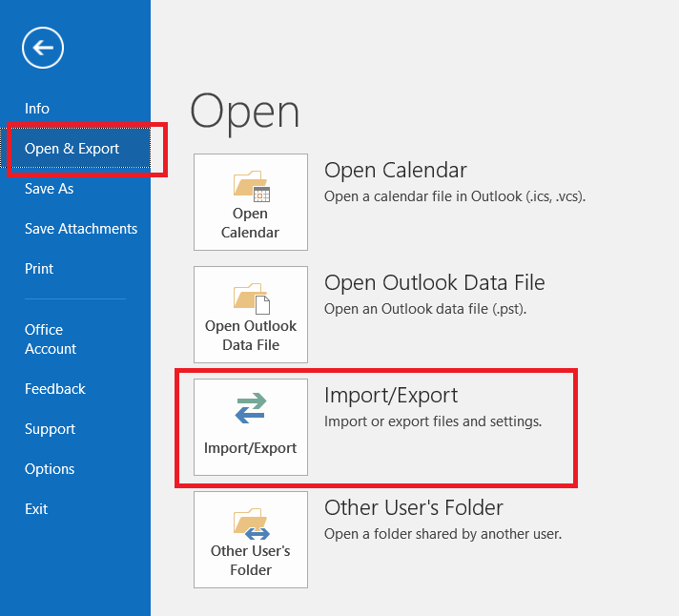Open Save Attachments option
The width and height of the screenshot is (679, 616).
[x=81, y=229]
